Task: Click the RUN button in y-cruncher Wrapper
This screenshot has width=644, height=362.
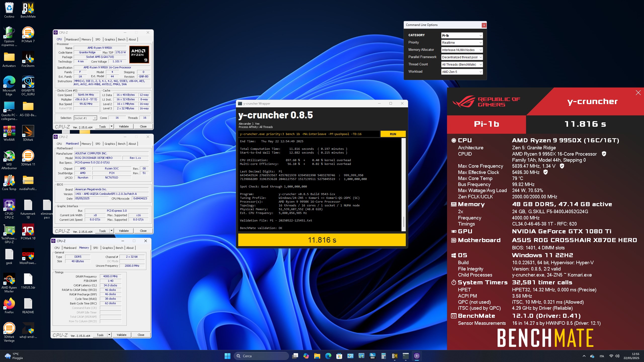Action: (x=393, y=134)
